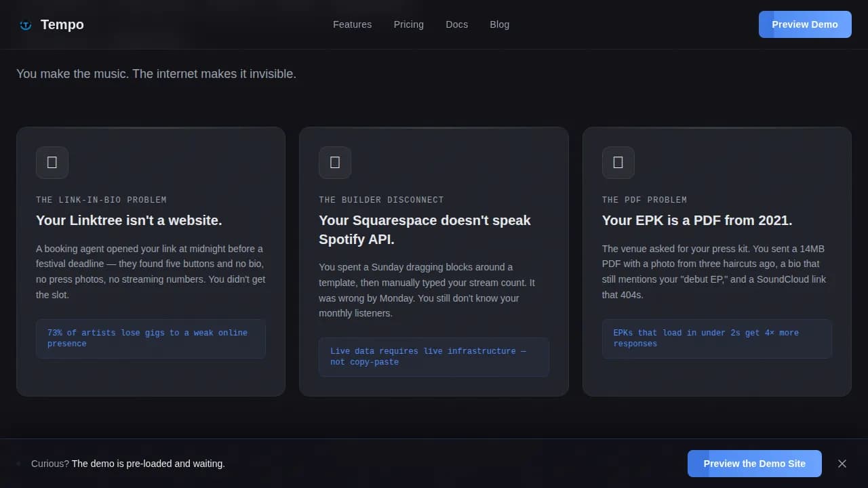Click 'THE LINK-IN-BIO PROBLEM' label

(x=101, y=200)
